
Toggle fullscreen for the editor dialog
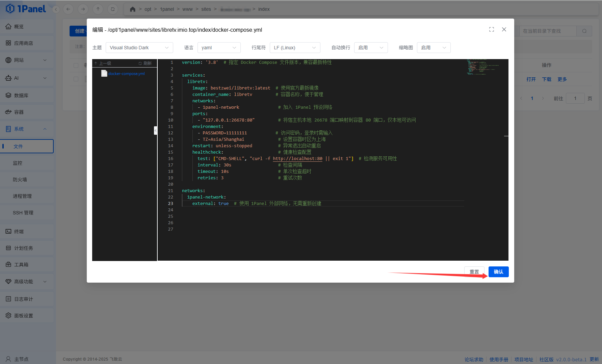point(492,29)
